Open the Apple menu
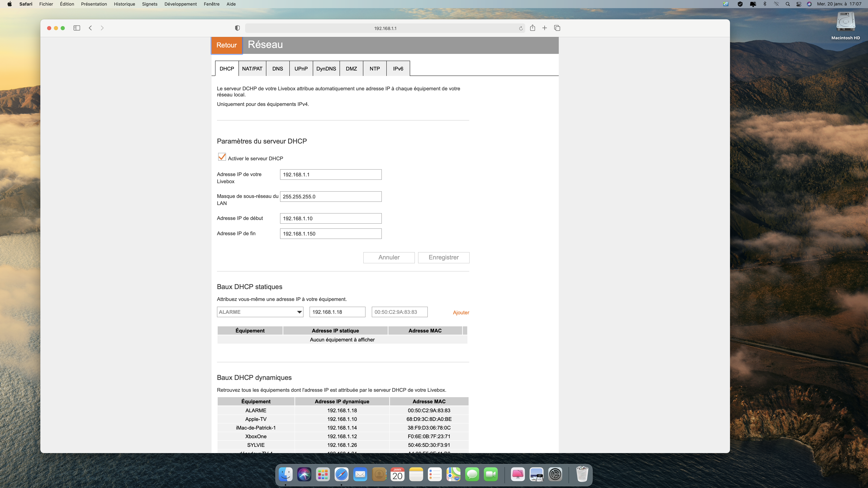The width and height of the screenshot is (868, 488). point(9,4)
